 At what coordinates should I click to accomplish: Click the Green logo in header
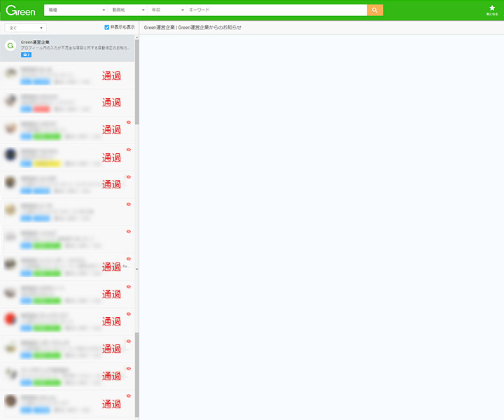coord(20,10)
